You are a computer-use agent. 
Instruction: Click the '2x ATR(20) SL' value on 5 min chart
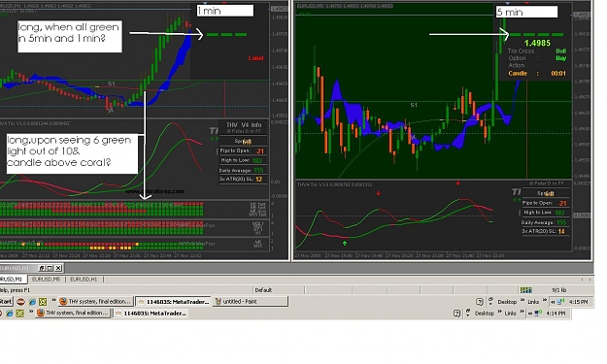click(561, 231)
